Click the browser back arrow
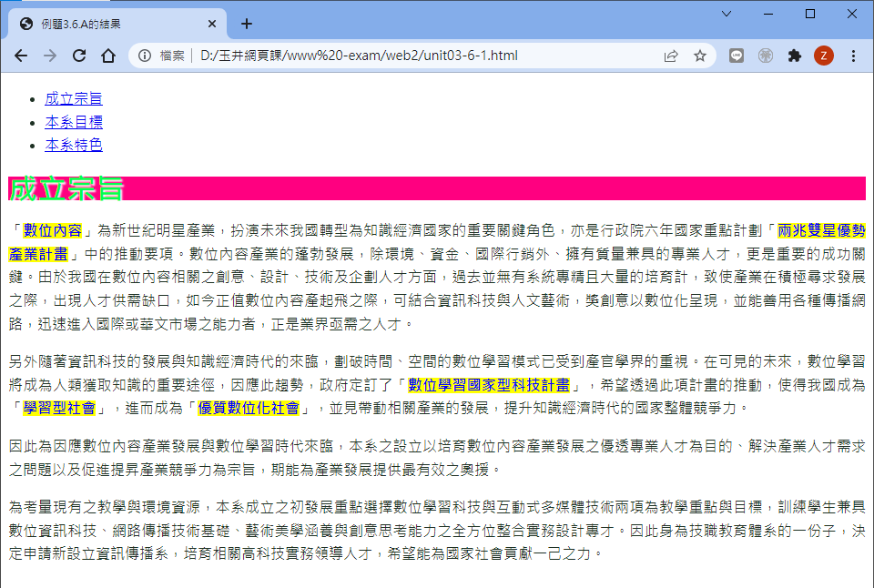Viewport: 874px width, 588px height. pos(20,56)
